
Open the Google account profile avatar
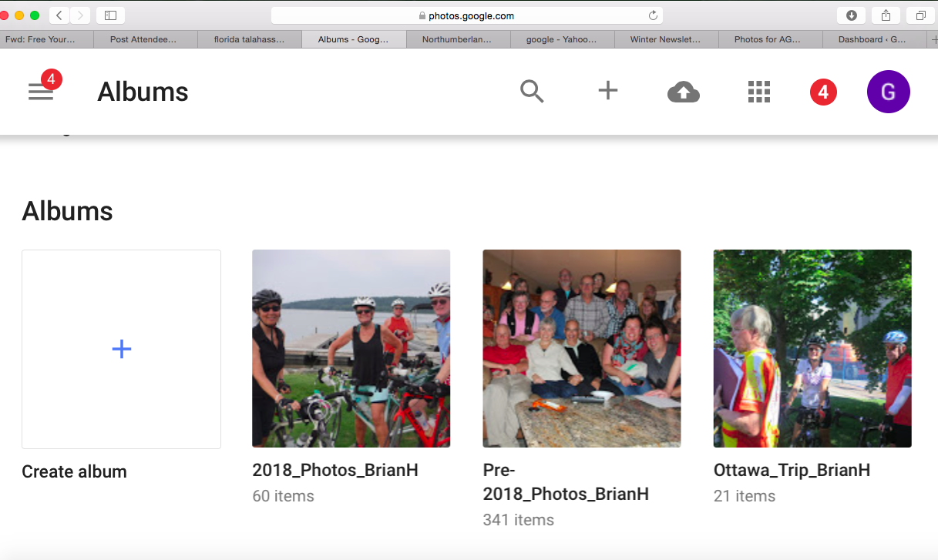pos(888,91)
